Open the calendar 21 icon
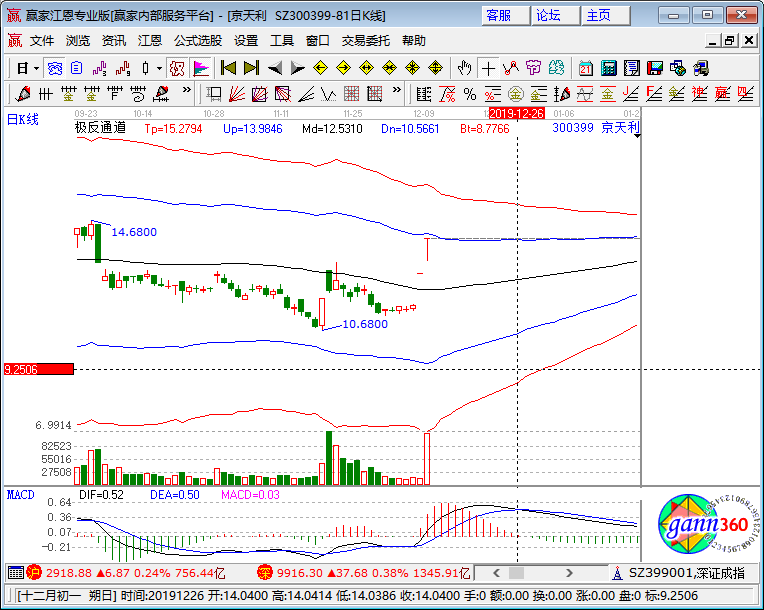This screenshot has width=764, height=610. [x=586, y=68]
